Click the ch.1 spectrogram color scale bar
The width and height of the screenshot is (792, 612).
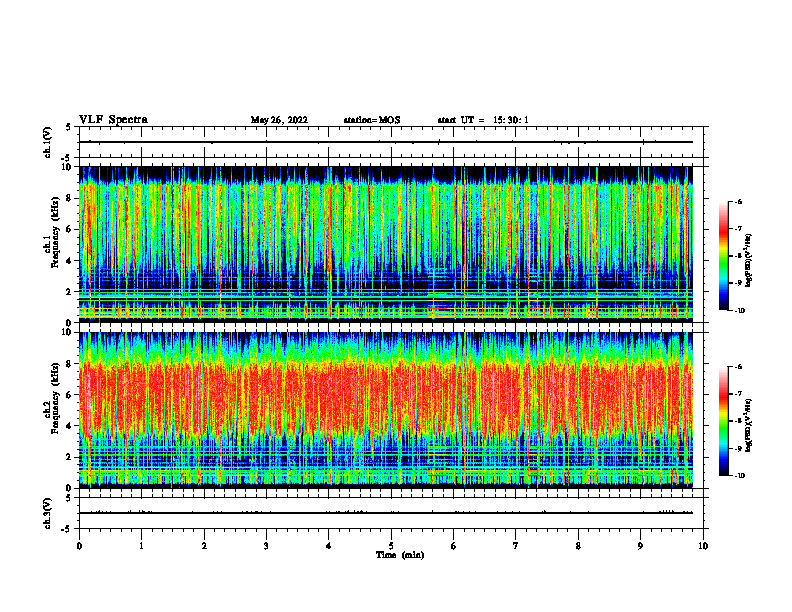[724, 256]
